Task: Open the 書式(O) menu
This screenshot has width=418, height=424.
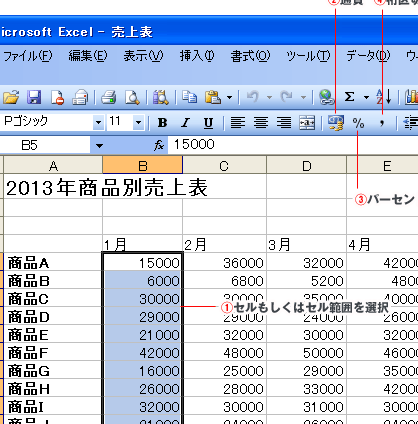Action: [250, 56]
